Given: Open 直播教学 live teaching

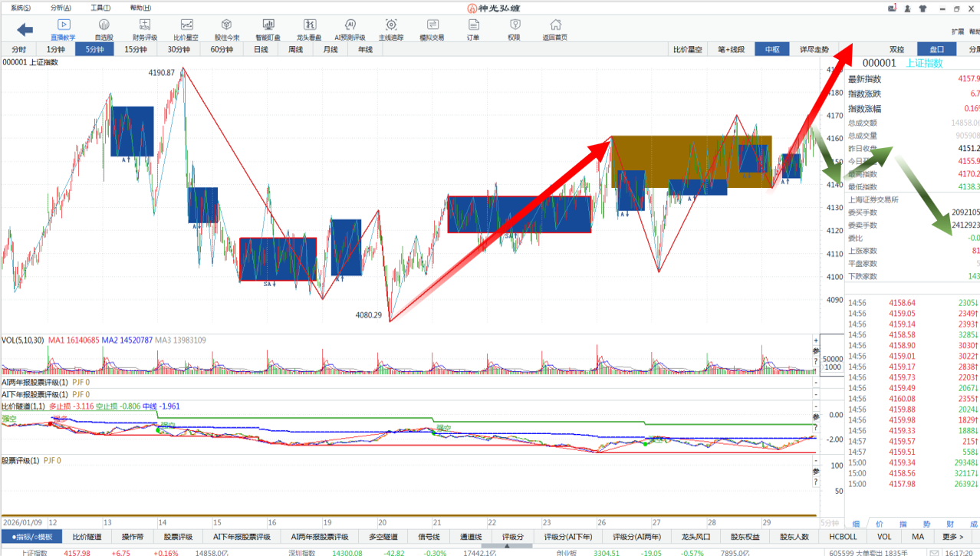Looking at the screenshot, I should (63, 29).
